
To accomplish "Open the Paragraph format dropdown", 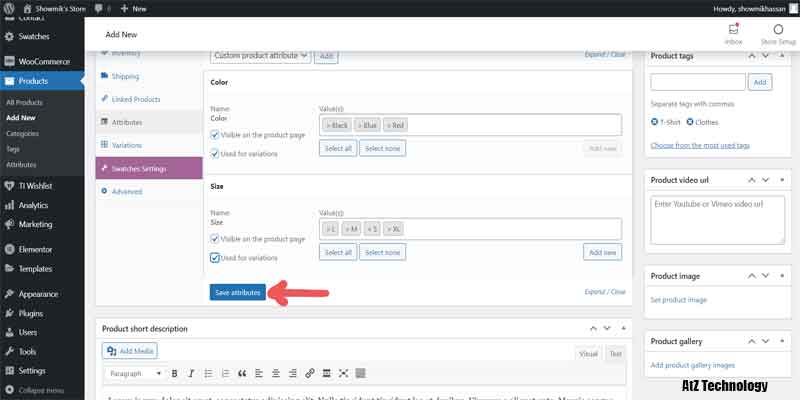I will click(135, 373).
